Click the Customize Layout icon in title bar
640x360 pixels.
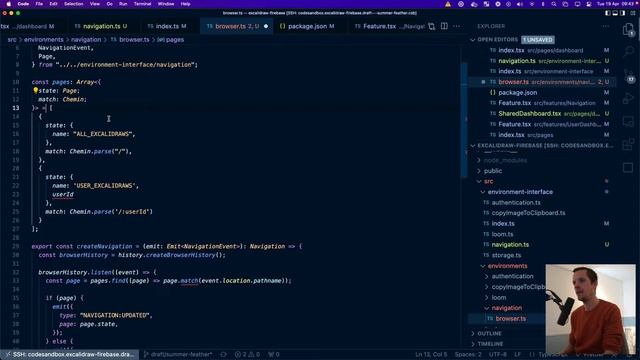click(x=633, y=13)
